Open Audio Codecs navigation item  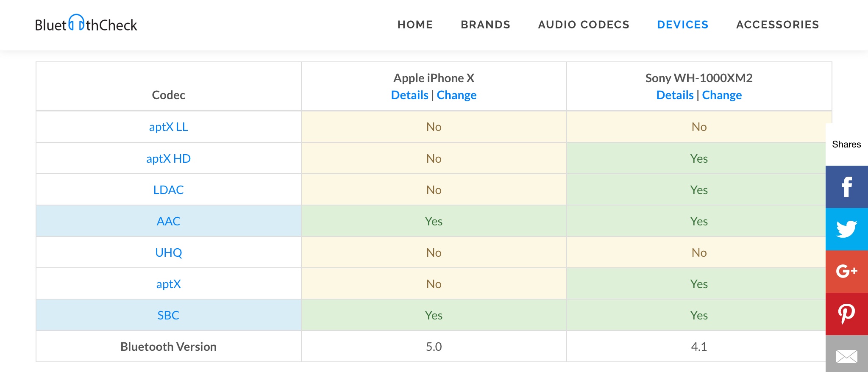584,25
